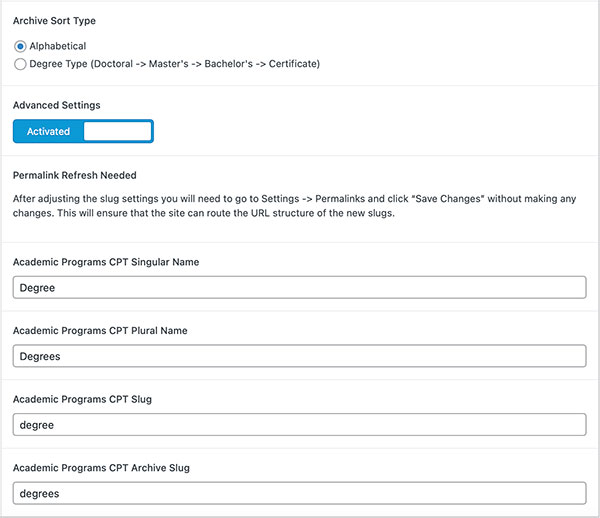Focus the CPT Plural Name input

point(300,356)
